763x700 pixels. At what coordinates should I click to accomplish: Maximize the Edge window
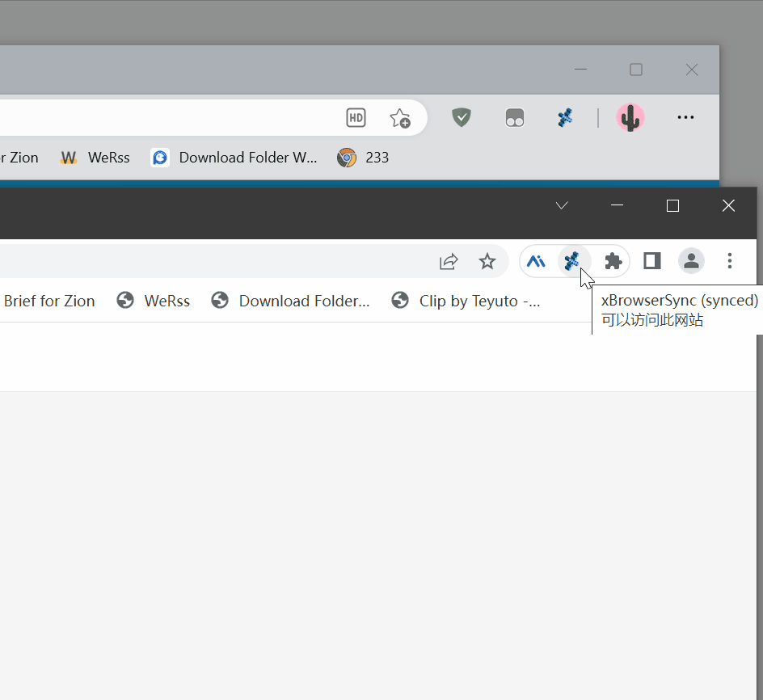[x=636, y=70]
